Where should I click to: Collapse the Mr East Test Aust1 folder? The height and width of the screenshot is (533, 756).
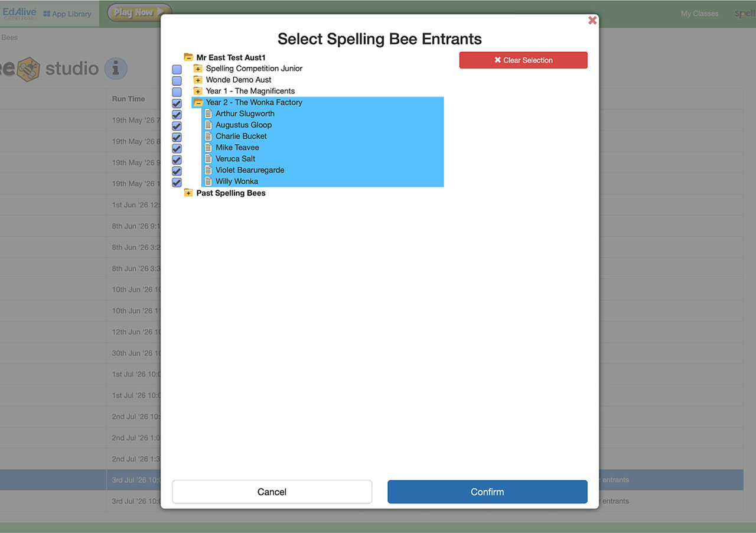pos(188,57)
